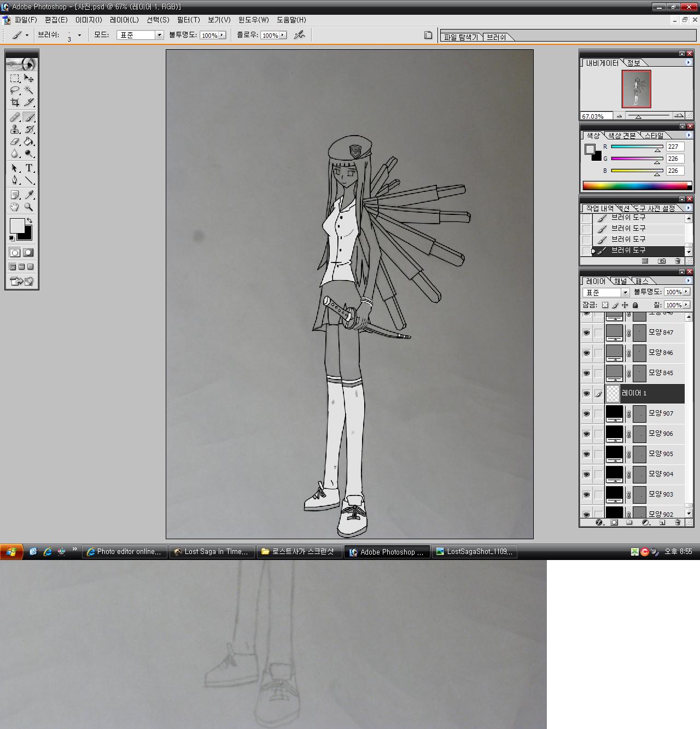Toggle visibility of 레이어 1

pyautogui.click(x=586, y=393)
